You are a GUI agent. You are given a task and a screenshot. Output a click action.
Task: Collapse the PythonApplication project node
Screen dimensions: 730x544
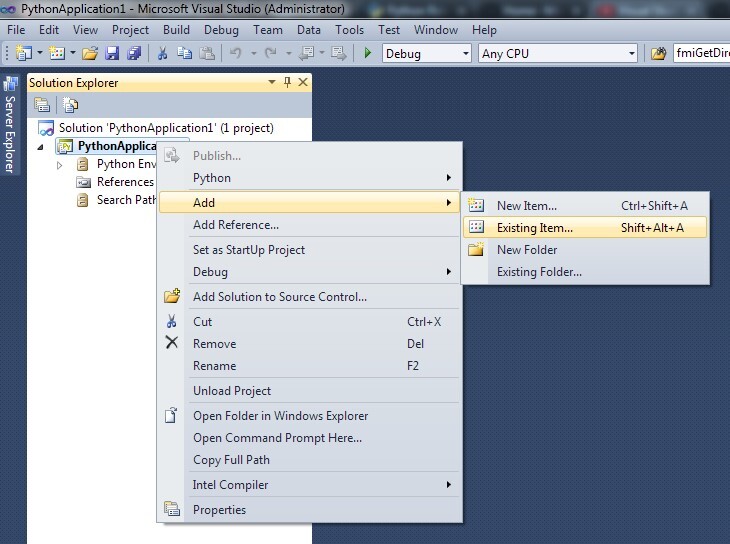coord(41,147)
